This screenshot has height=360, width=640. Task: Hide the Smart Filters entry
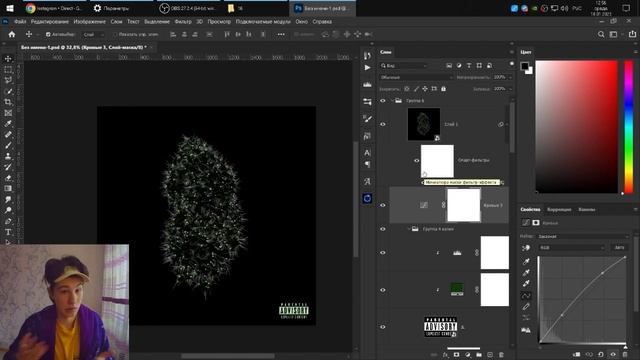click(x=416, y=160)
